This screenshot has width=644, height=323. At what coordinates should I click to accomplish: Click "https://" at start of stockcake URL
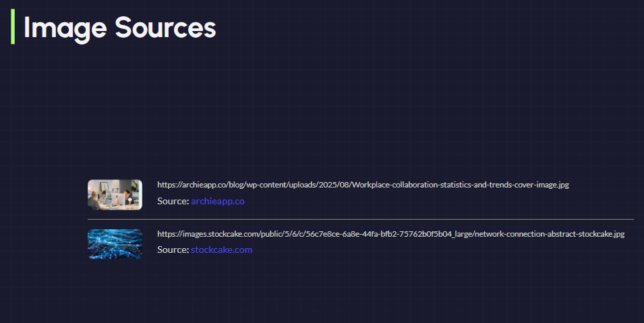[167, 234]
